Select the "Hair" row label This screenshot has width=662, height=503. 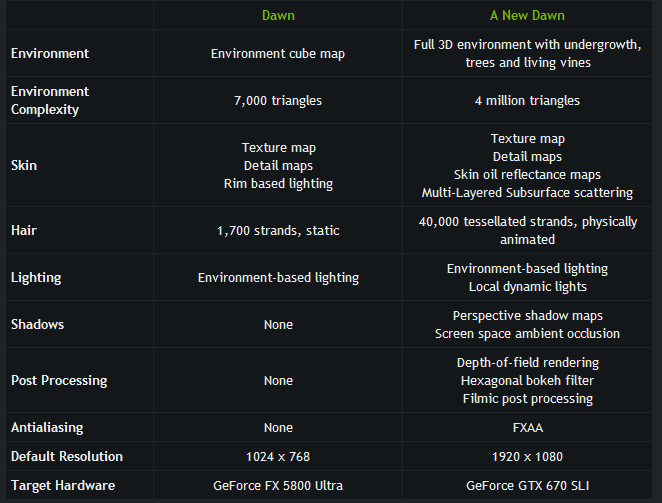click(24, 231)
